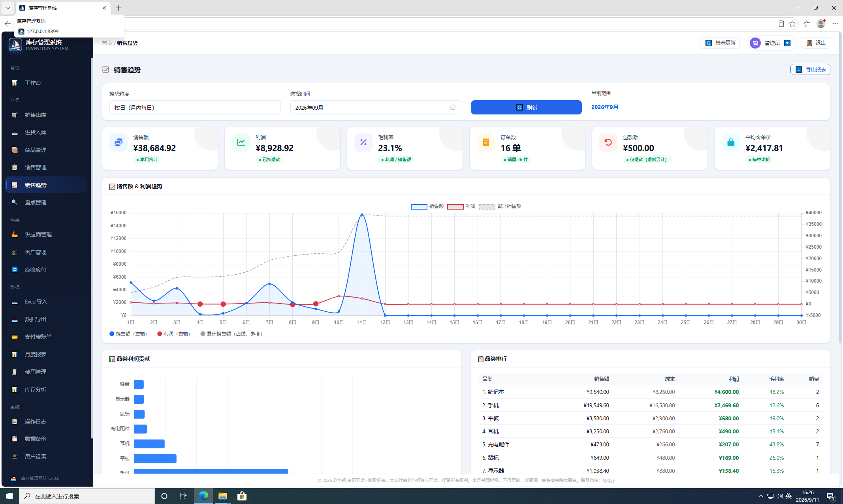Click the 笔记本 row in 品类排行
Image resolution: width=843 pixels, height=504 pixels.
pos(650,392)
